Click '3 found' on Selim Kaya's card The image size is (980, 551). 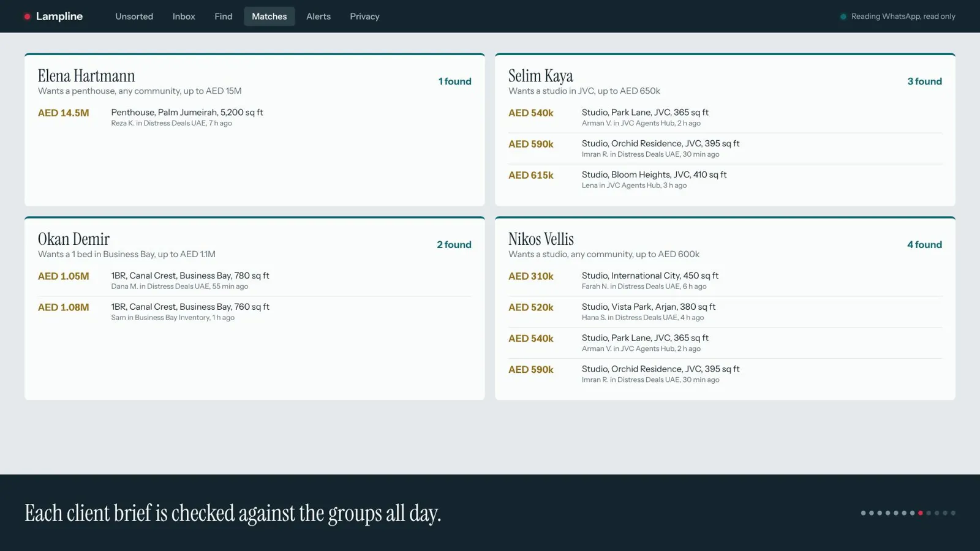click(924, 81)
